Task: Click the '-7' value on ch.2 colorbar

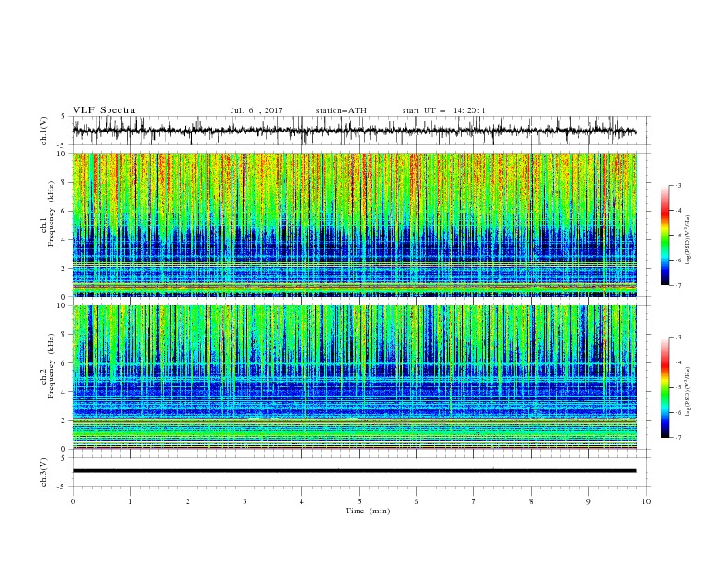Action: tap(677, 438)
